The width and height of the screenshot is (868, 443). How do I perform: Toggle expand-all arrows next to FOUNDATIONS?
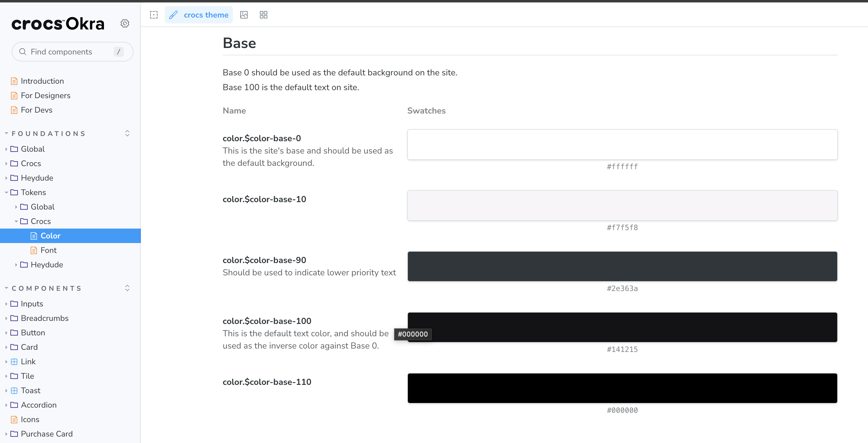click(127, 133)
